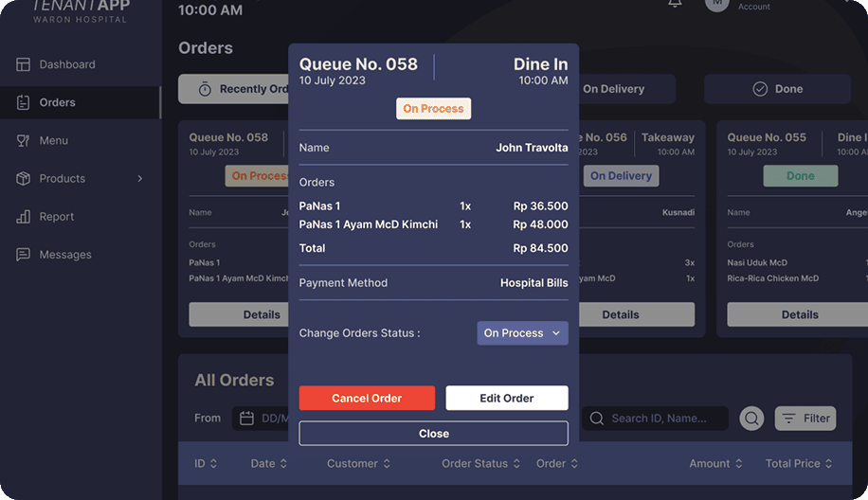Click the notification bell icon
Viewport: 868px width, 500px height.
pyautogui.click(x=675, y=4)
